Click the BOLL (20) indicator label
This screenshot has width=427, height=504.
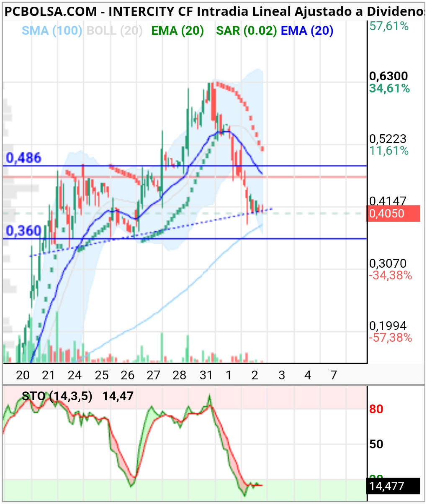tap(115, 31)
